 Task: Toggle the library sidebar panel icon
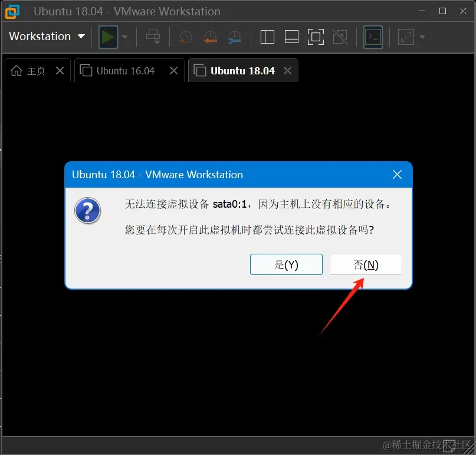pos(267,37)
